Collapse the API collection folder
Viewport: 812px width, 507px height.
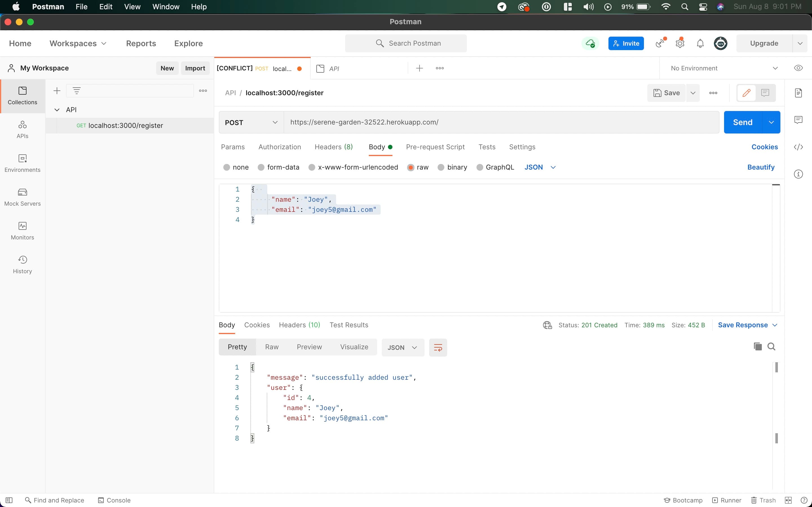click(x=57, y=110)
